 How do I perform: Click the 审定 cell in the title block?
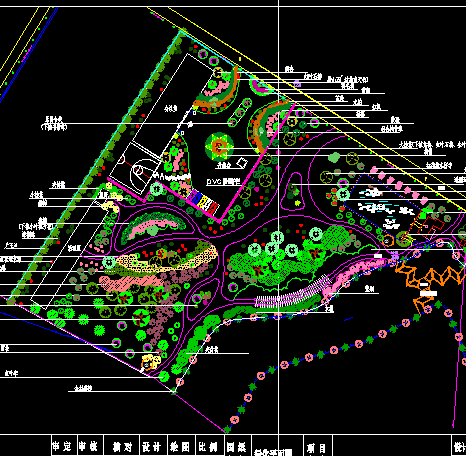[x=64, y=445]
